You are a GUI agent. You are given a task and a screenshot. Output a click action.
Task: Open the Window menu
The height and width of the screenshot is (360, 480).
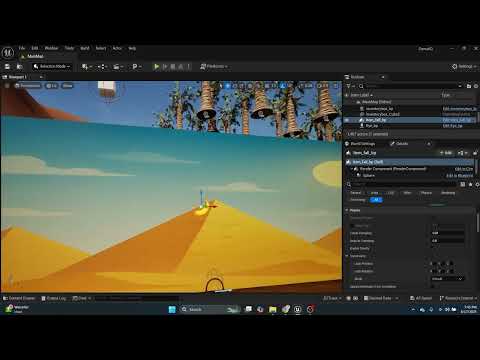click(x=51, y=48)
